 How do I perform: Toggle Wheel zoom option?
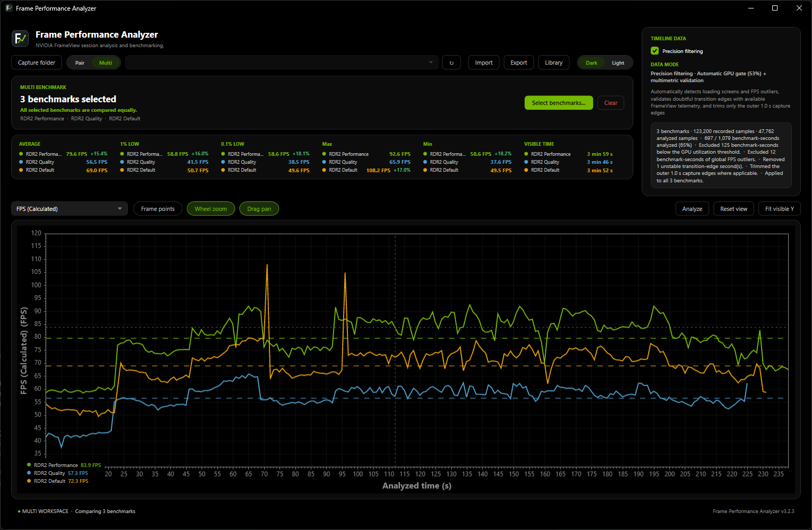click(211, 209)
